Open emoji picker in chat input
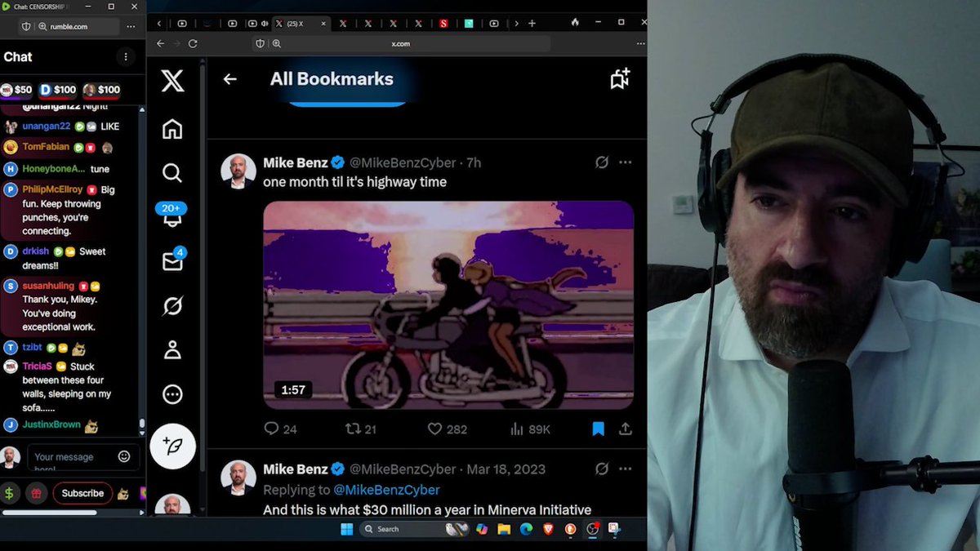980x551 pixels. (124, 456)
